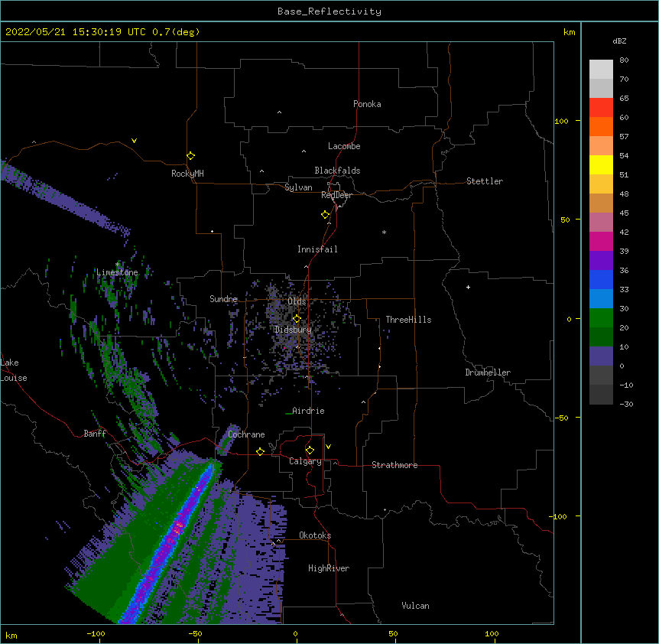
Task: Click the Okotoks town label
Action: (x=315, y=535)
